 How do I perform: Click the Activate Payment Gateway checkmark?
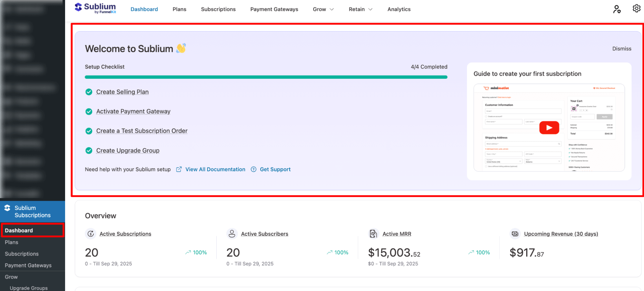click(89, 112)
